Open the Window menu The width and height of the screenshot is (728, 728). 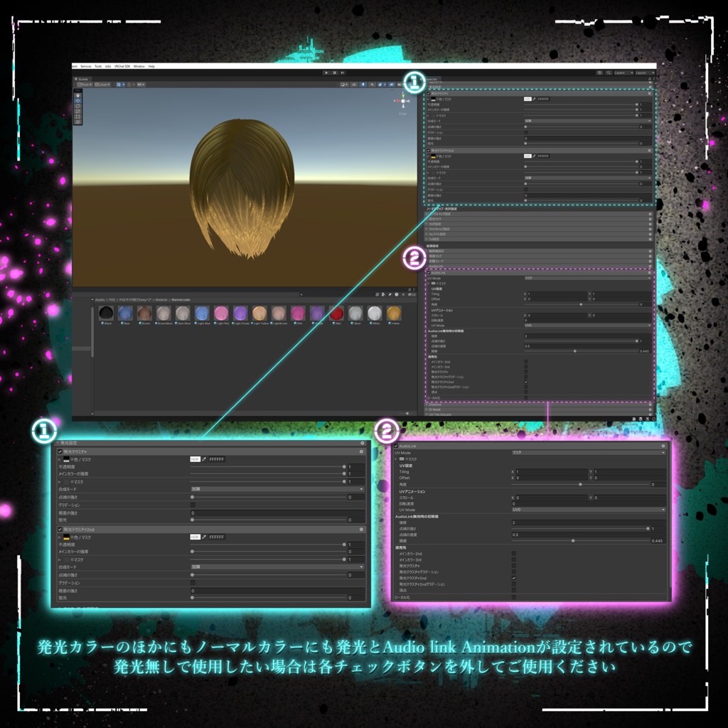pyautogui.click(x=139, y=66)
